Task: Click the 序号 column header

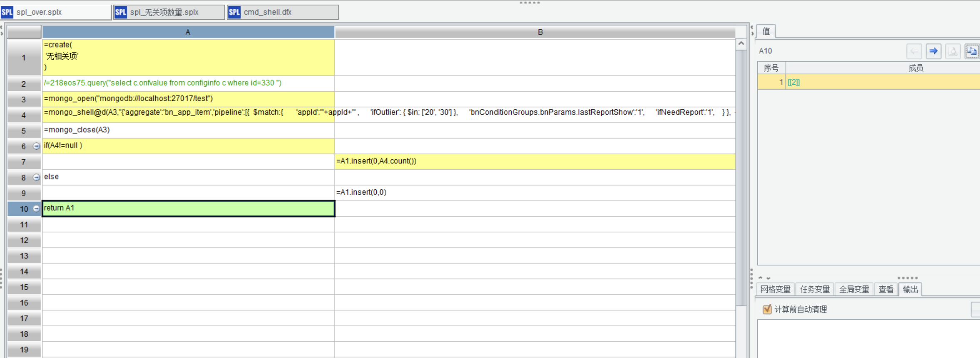Action: point(771,68)
